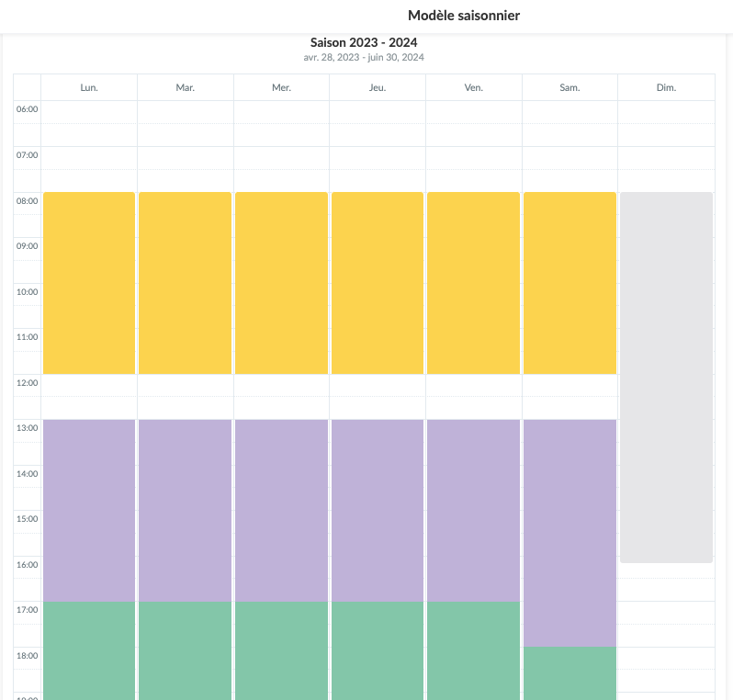
Task: Click the Modèle saisonnier title
Action: click(x=464, y=16)
